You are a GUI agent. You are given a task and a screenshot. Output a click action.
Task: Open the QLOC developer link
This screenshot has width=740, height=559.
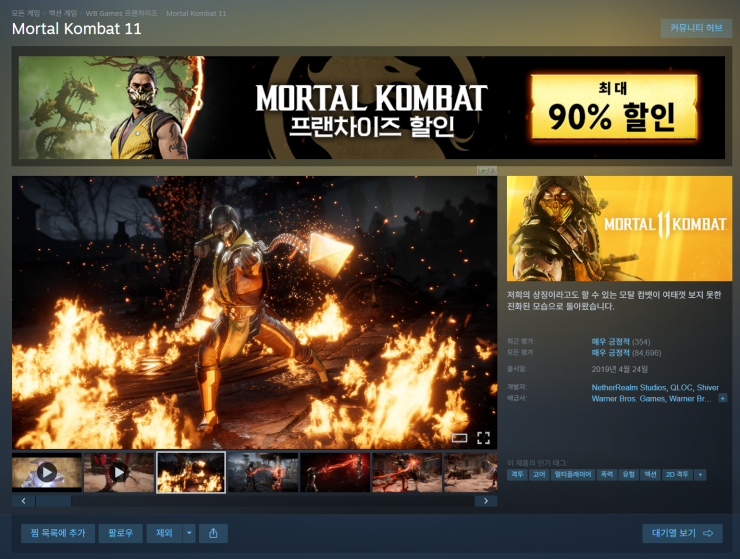tap(681, 387)
